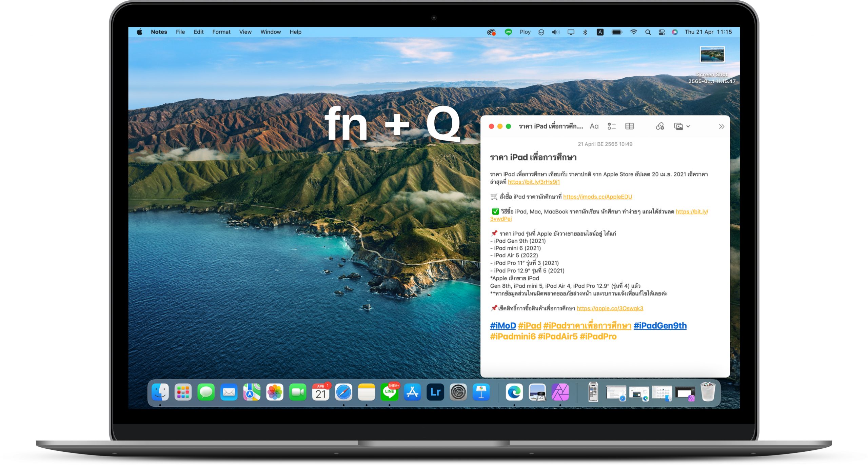Click the add link toolbar icon

pyautogui.click(x=660, y=126)
